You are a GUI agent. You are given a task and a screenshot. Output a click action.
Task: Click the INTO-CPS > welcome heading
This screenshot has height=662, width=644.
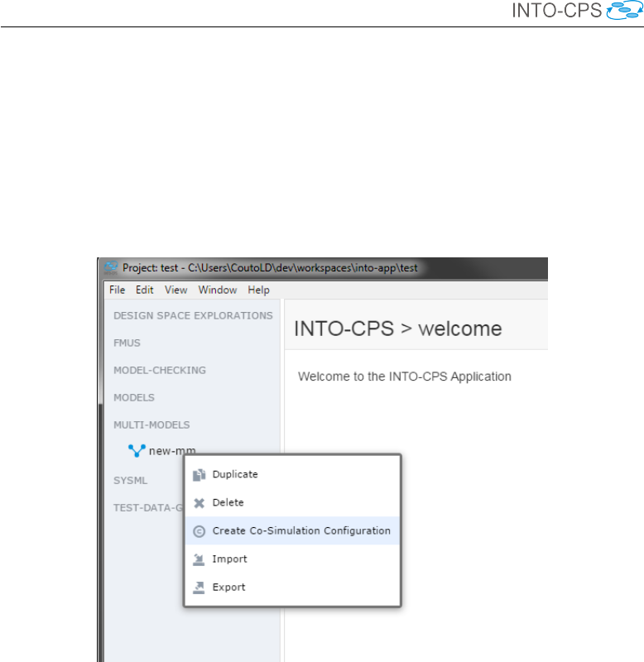click(x=398, y=329)
